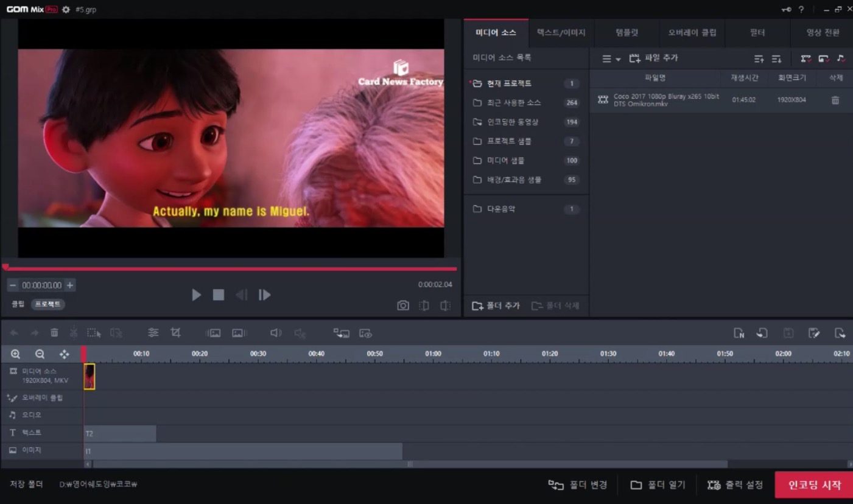Image resolution: width=853 pixels, height=504 pixels.
Task: Click the help question mark icon
Action: coord(801,9)
